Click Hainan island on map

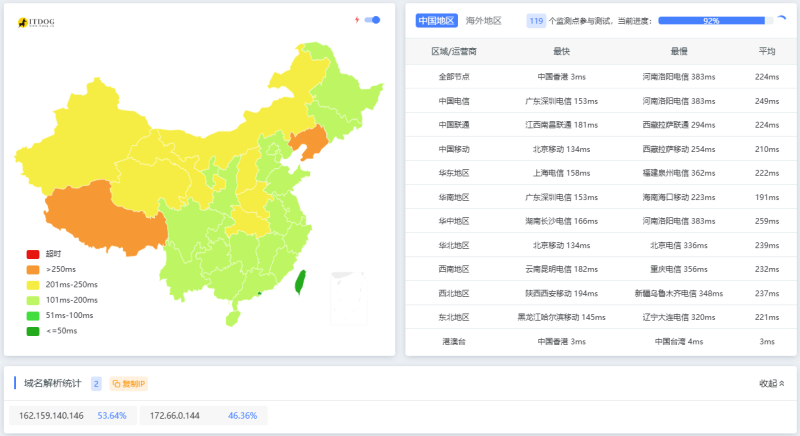click(233, 319)
